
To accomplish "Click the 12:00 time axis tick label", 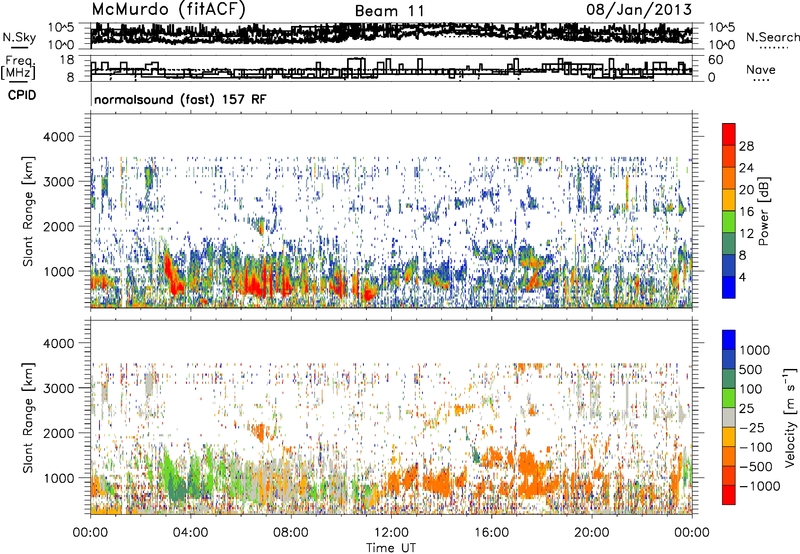I will pos(391,533).
